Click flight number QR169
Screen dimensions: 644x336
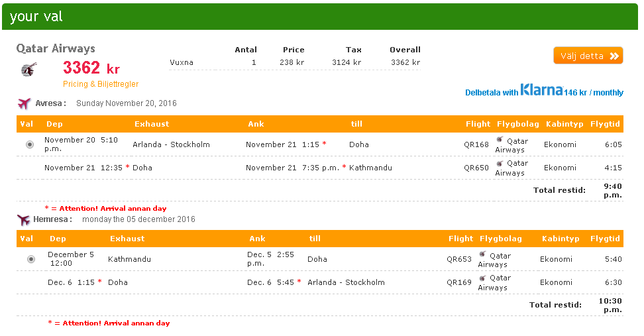pos(458,282)
